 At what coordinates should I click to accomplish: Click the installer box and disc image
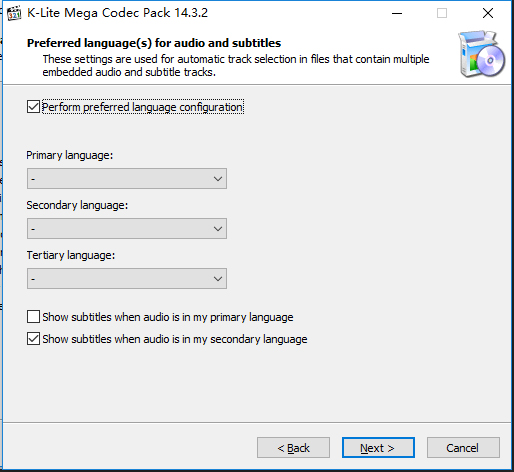[x=482, y=54]
